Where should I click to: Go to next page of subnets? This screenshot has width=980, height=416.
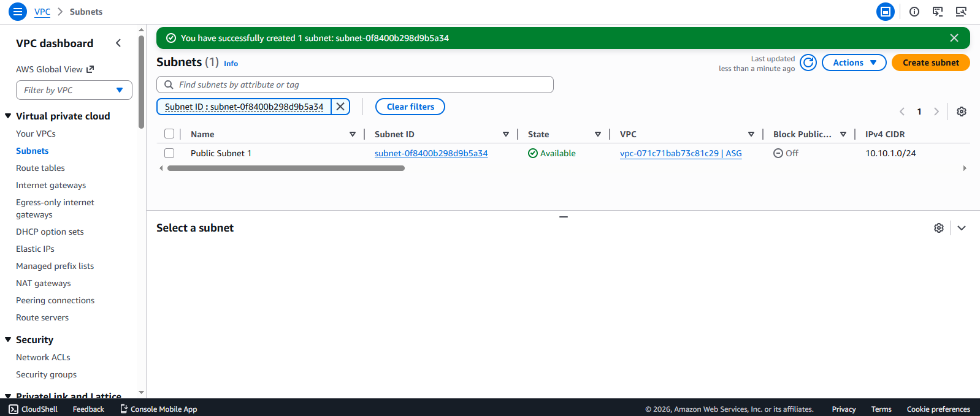pos(936,112)
